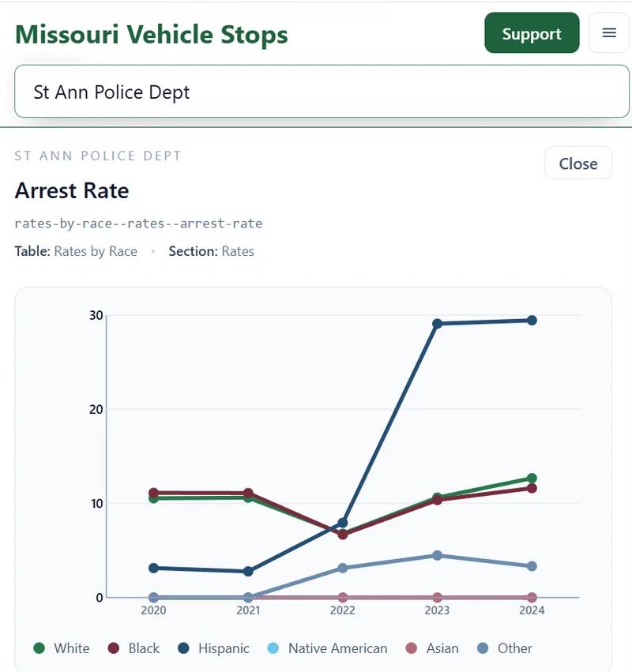This screenshot has width=632, height=672.
Task: Click the ST ANN POLICE DEPT label
Action: (97, 156)
